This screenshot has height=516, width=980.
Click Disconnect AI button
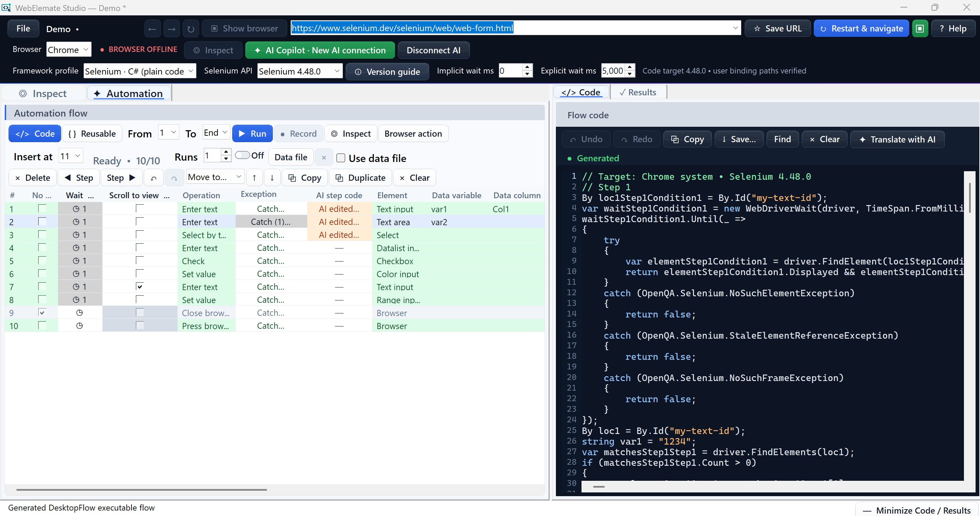(433, 50)
